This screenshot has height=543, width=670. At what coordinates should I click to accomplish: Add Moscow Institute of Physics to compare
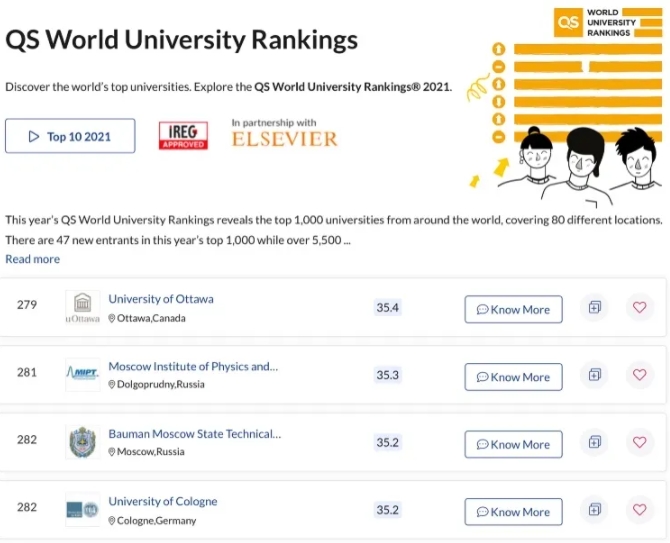594,375
